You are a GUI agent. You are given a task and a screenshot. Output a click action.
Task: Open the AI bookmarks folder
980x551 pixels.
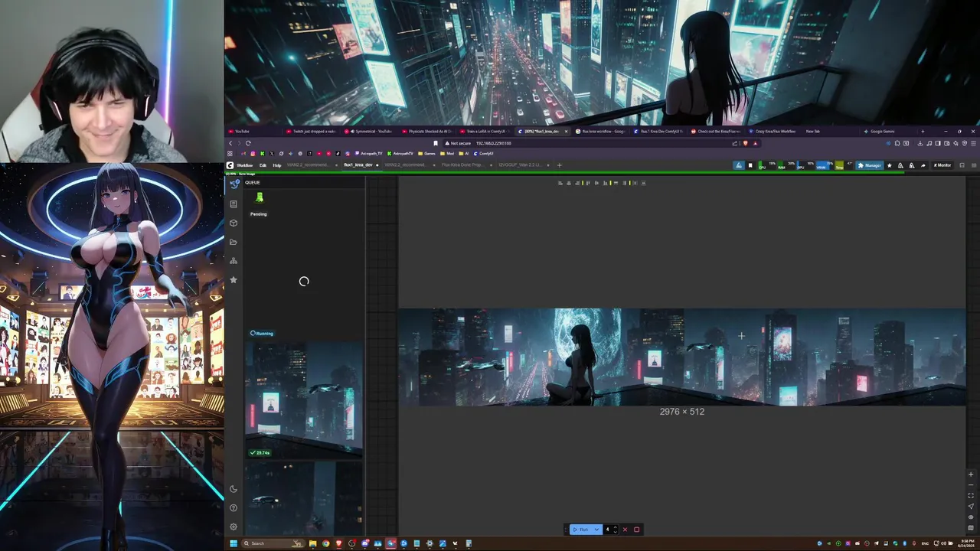tap(464, 154)
